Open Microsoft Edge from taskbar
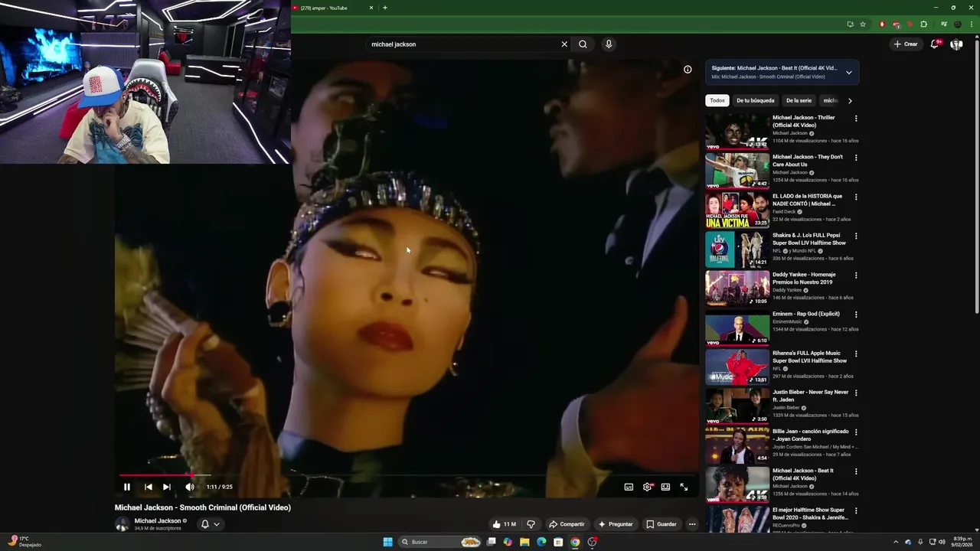This screenshot has height=551, width=980. point(541,542)
